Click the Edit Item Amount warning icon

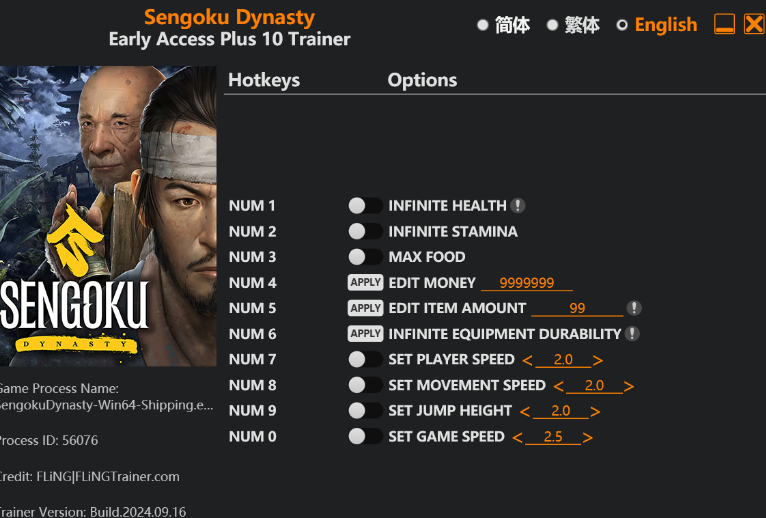(x=634, y=308)
